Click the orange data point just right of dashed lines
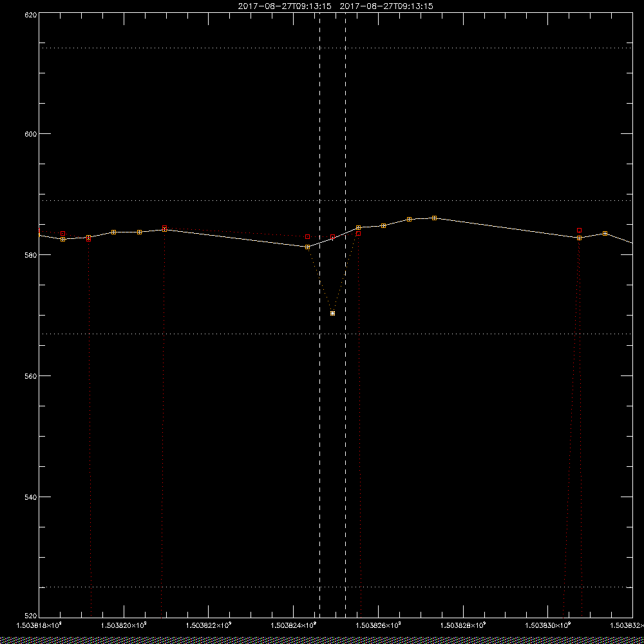644x644 pixels. 359,227
